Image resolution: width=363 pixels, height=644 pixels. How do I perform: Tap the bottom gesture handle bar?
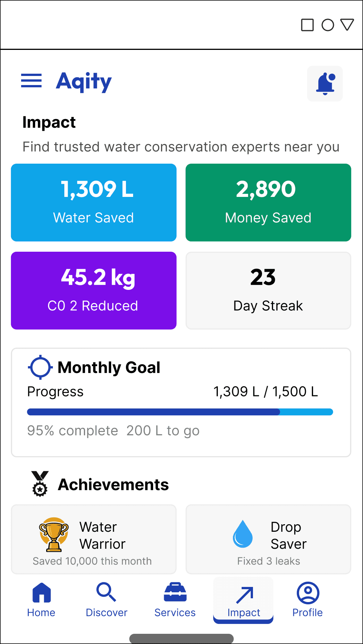click(x=181, y=639)
